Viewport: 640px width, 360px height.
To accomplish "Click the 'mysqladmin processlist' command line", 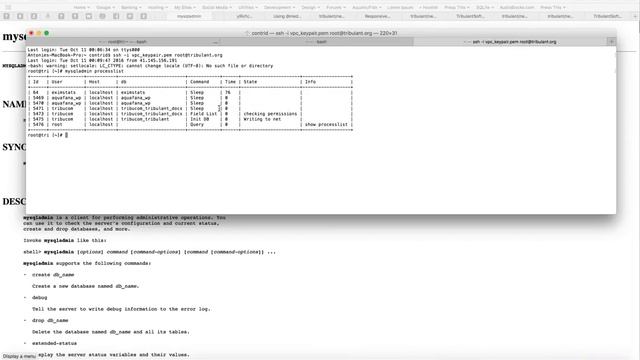I will pos(94,71).
